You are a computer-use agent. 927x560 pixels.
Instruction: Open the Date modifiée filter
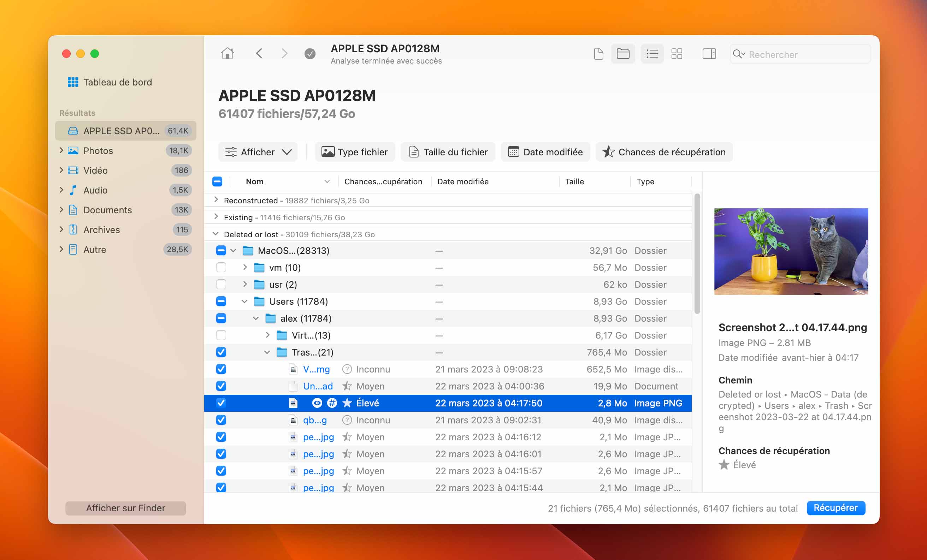coord(545,152)
